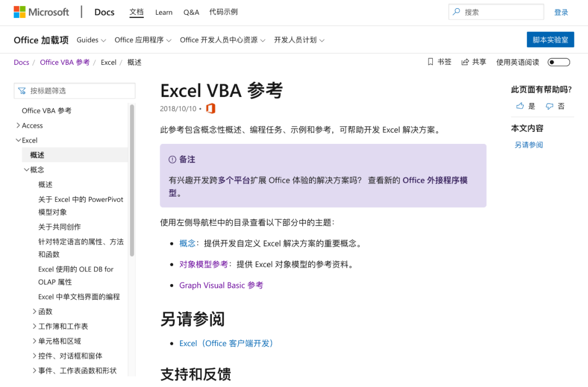
Task: Click the thumbs-down 否 feedback icon
Action: pos(549,106)
